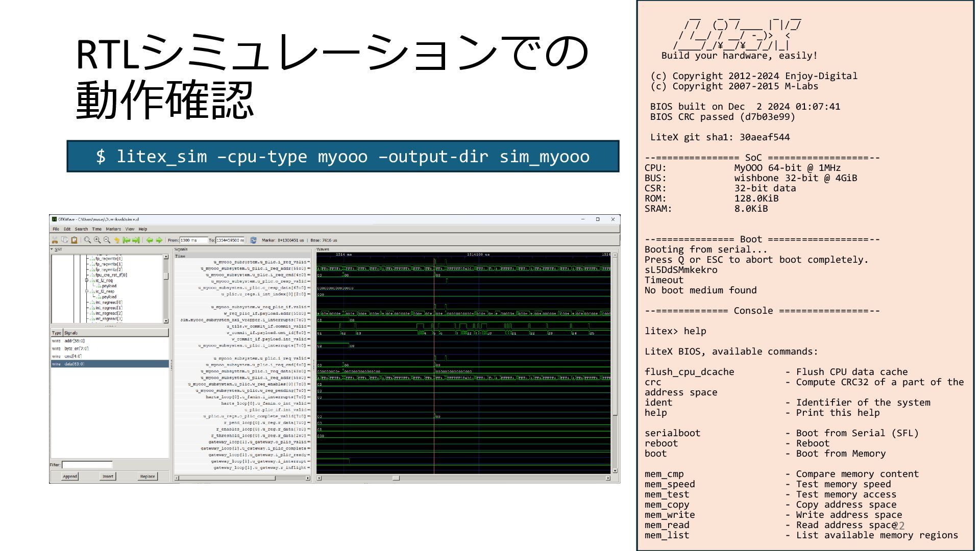Screen dimensions: 980x551
Task: Collapse the ic_l2_req tree node
Action: pyautogui.click(x=87, y=281)
